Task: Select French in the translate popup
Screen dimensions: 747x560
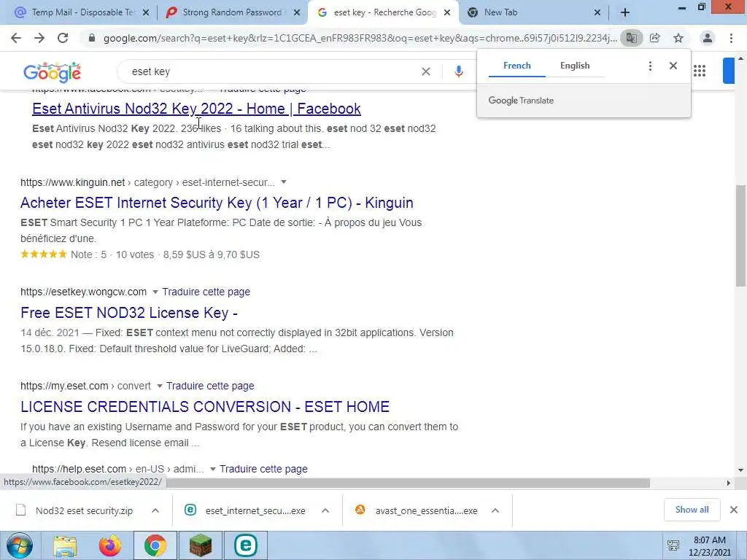Action: 517,66
